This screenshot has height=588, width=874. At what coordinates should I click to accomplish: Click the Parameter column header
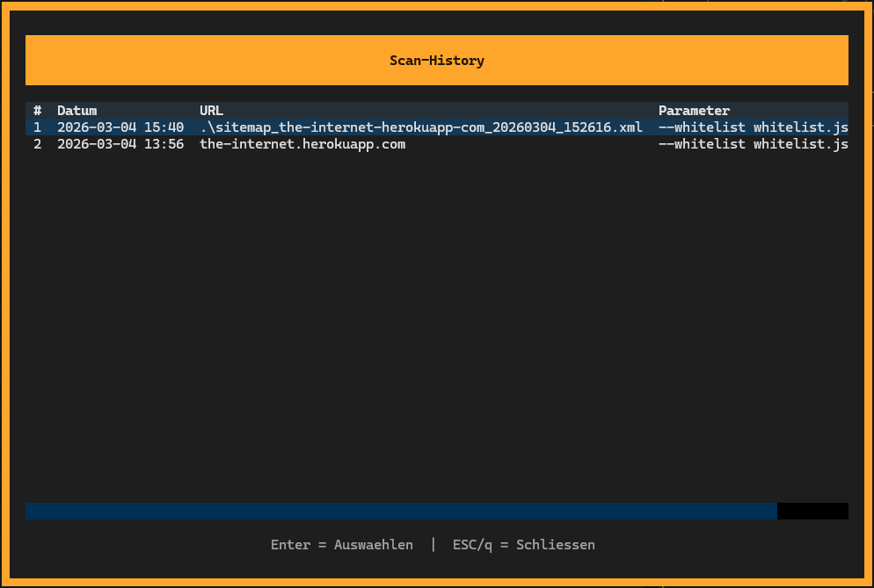click(x=694, y=111)
